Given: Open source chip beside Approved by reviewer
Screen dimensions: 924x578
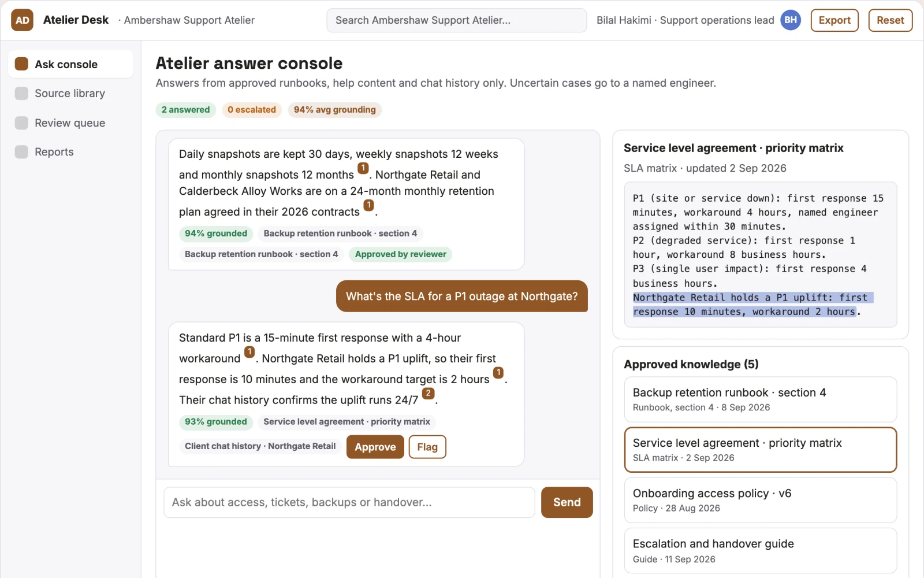Looking at the screenshot, I should 261,254.
